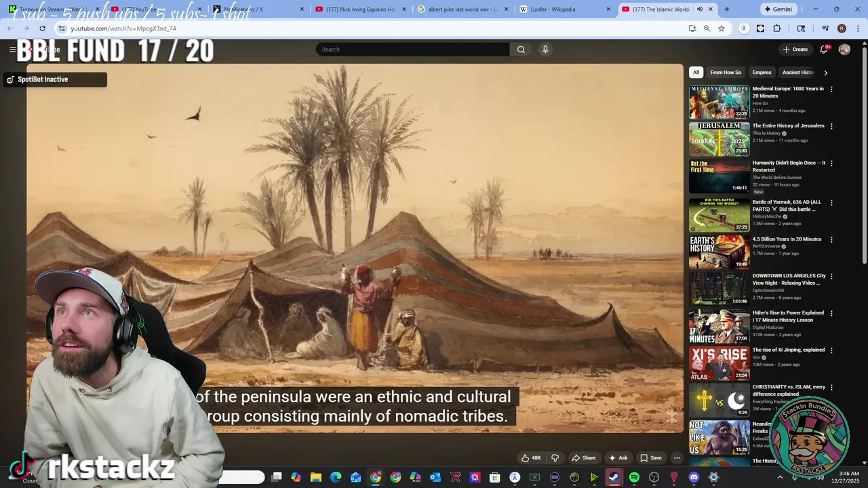The height and width of the screenshot is (488, 868).
Task: Open Earth's History thumbnail
Action: [719, 251]
